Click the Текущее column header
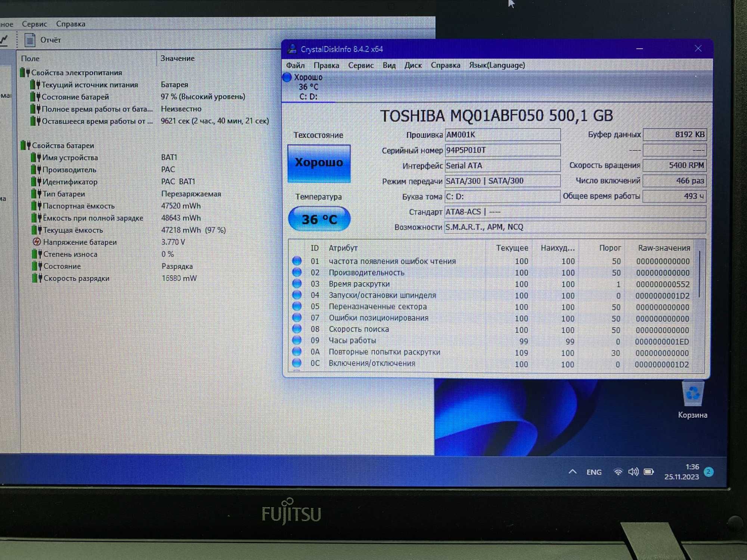The width and height of the screenshot is (747, 560). point(512,248)
